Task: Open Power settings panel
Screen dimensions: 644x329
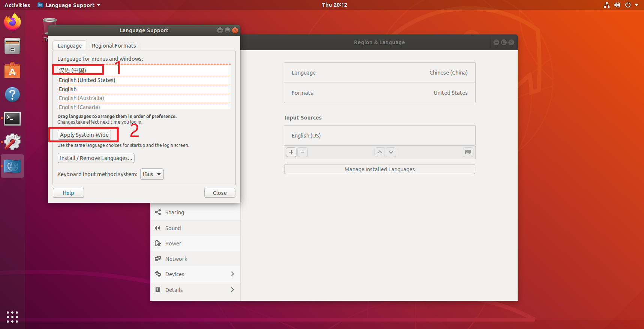Action: tap(195, 244)
